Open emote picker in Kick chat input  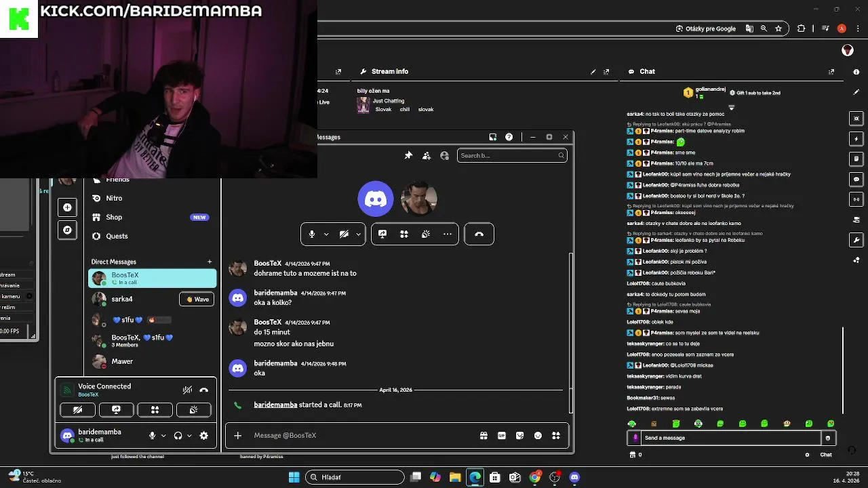pyautogui.click(x=827, y=438)
